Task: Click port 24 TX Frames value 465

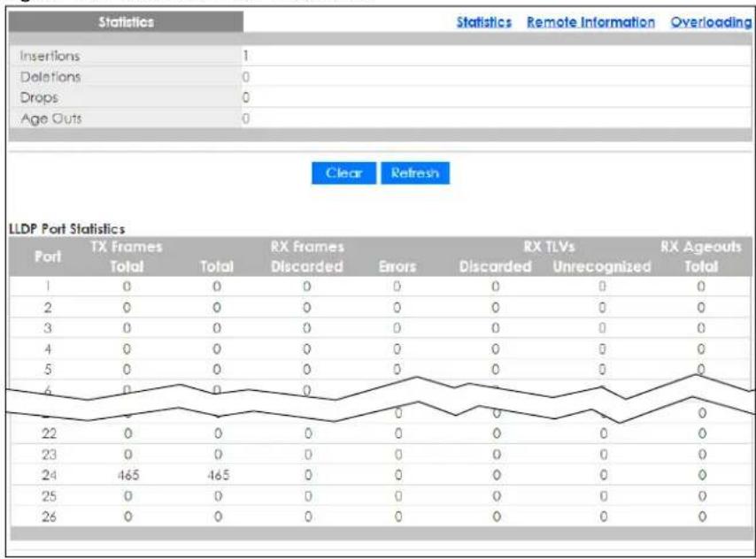Action: pyautogui.click(x=128, y=475)
